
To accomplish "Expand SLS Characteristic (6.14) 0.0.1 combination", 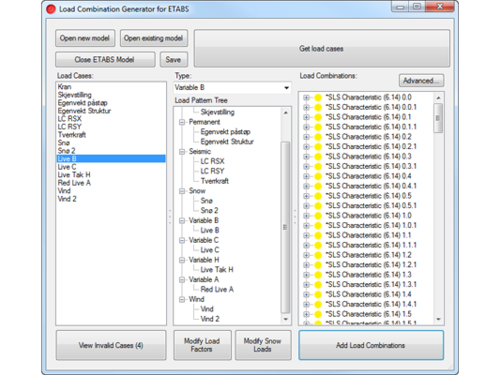I will coord(306,107).
